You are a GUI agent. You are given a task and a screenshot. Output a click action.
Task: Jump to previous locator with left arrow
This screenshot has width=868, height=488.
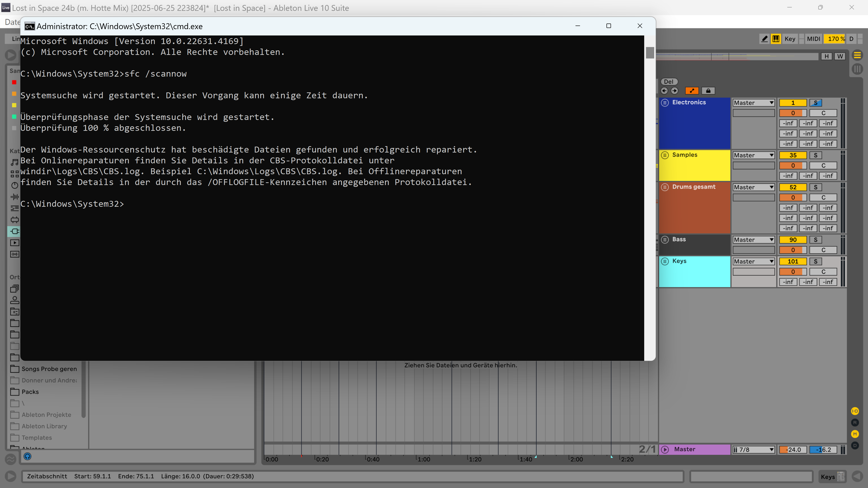click(x=664, y=91)
